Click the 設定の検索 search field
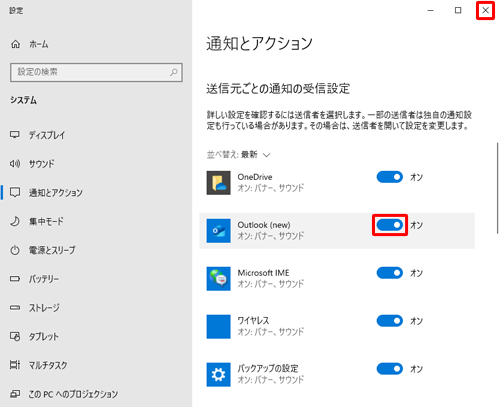This screenshot has height=407, width=500. pos(96,72)
